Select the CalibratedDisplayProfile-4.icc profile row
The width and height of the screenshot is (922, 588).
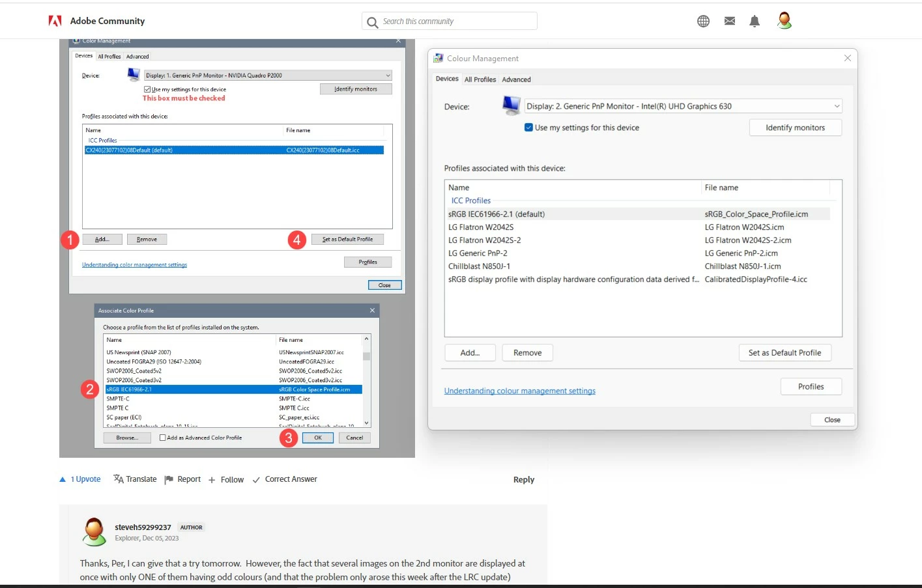point(638,279)
